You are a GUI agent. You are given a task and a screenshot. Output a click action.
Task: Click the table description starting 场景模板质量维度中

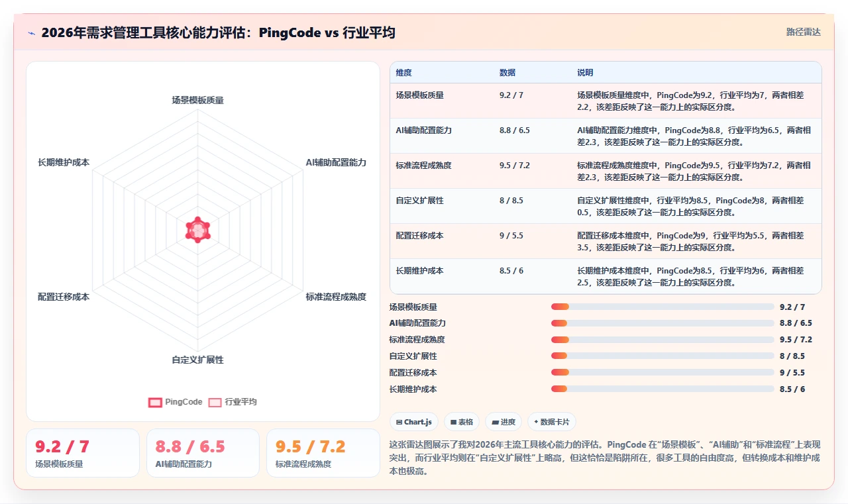coord(690,101)
